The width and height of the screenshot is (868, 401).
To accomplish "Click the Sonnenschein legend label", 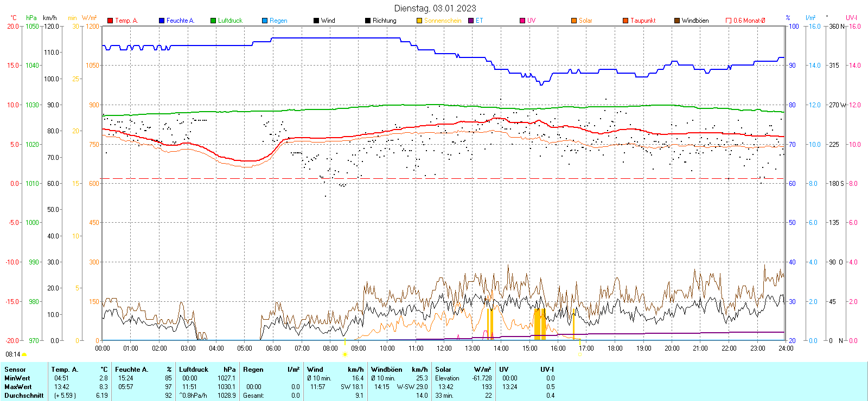I will pos(443,21).
